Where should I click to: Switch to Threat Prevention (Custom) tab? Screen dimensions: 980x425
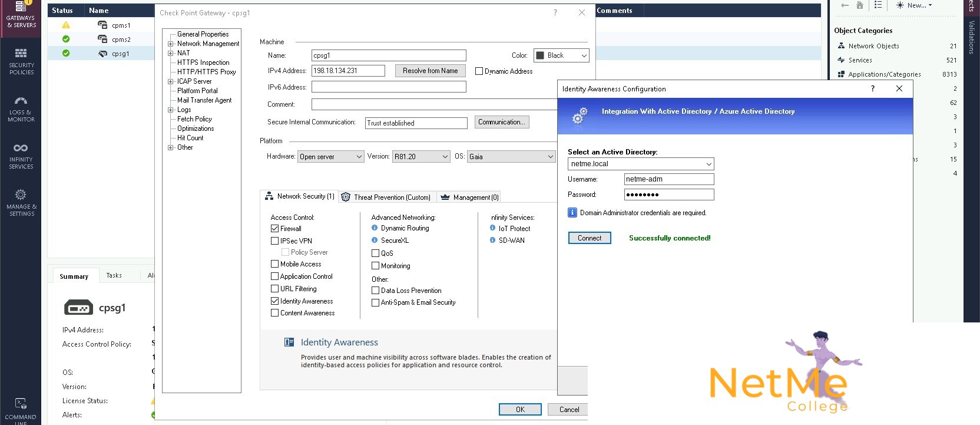386,197
